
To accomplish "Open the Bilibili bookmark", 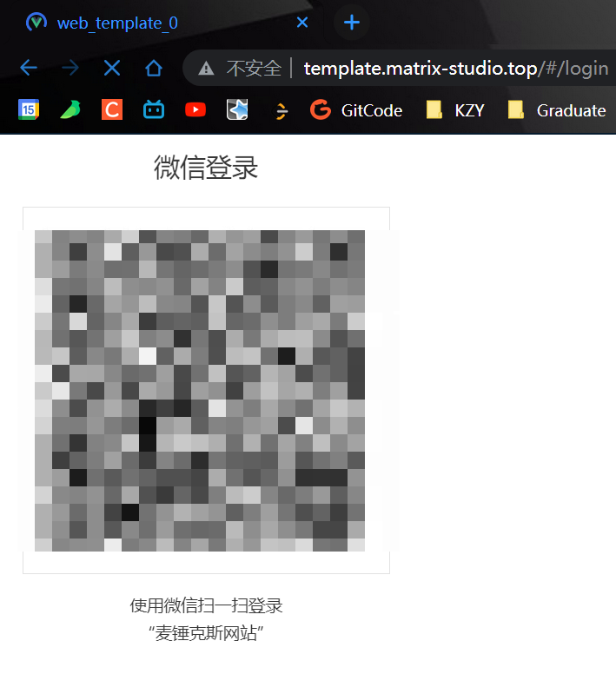I will click(154, 110).
